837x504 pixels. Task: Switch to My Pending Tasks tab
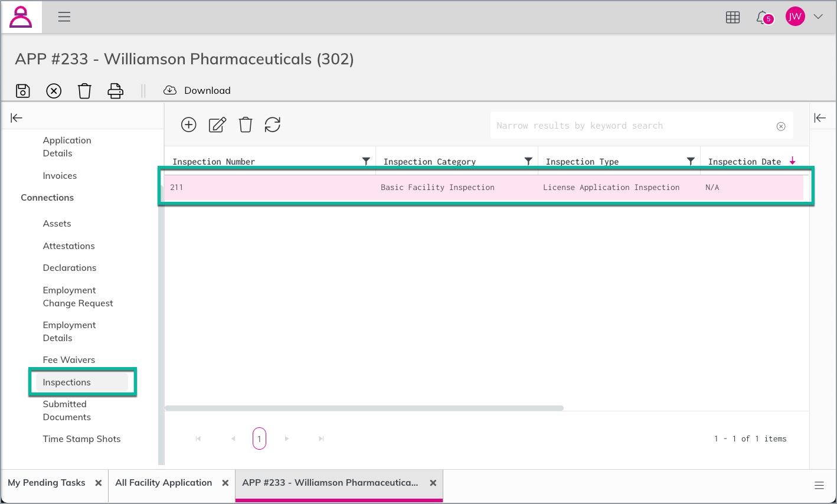click(47, 483)
